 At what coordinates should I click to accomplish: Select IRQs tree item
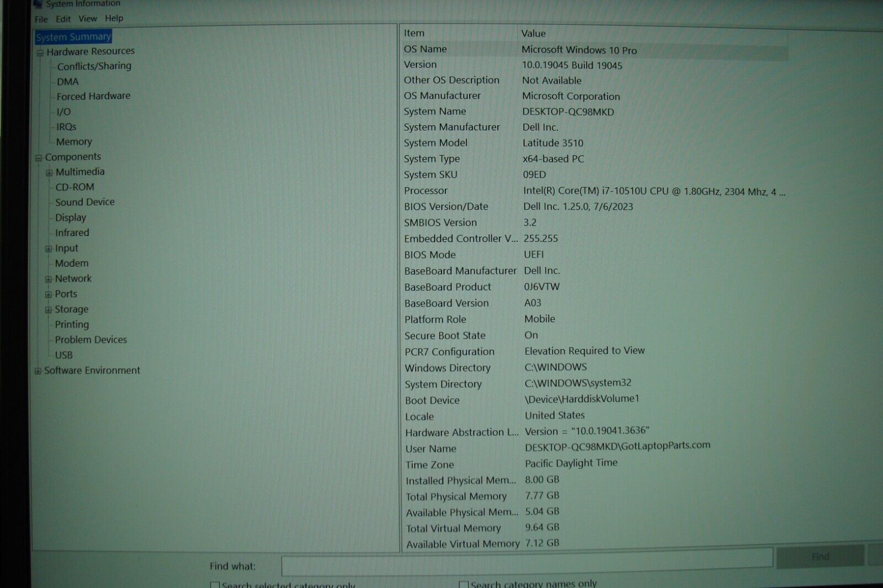66,127
